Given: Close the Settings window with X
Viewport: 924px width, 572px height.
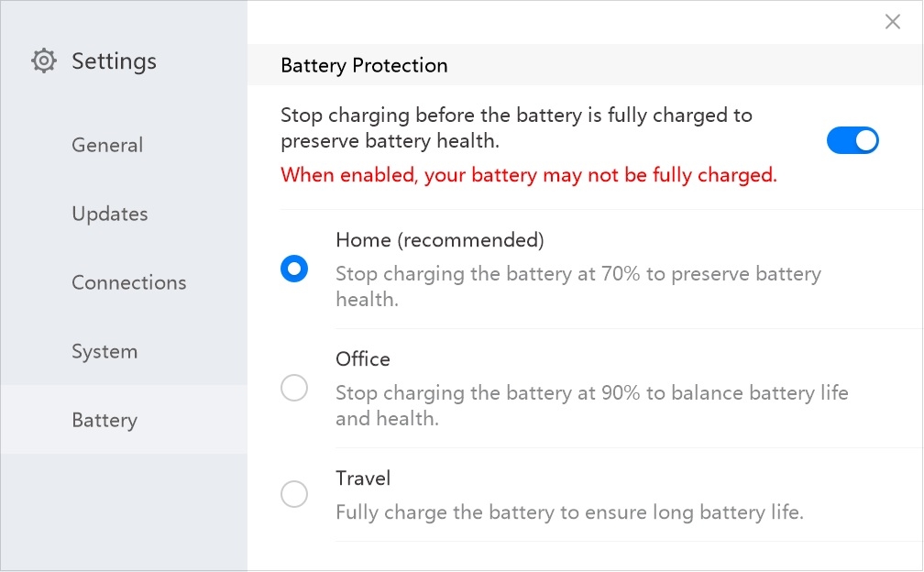Looking at the screenshot, I should tap(892, 22).
